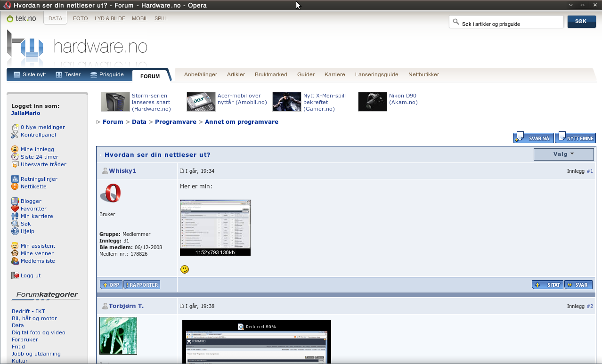Open the Nikon D90 camera thumbnail
Viewport: 602px width, 364px height.
click(x=373, y=102)
